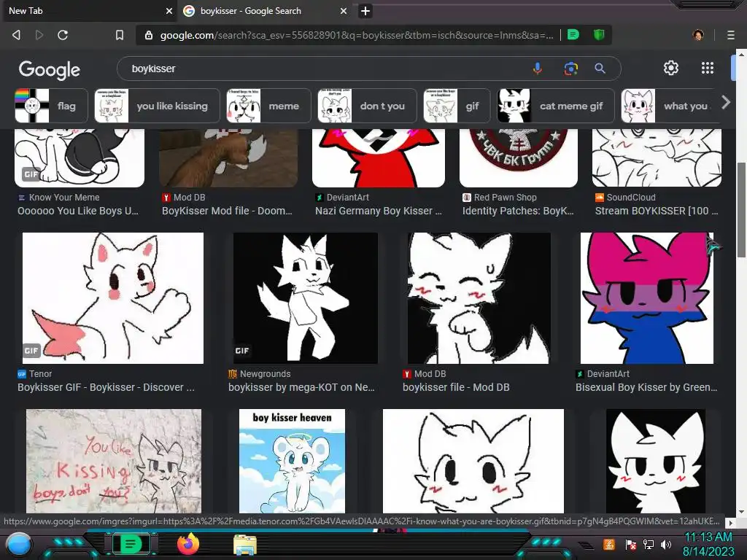Open the 'boy kisser heaven' image
747x560 pixels.
(x=292, y=461)
